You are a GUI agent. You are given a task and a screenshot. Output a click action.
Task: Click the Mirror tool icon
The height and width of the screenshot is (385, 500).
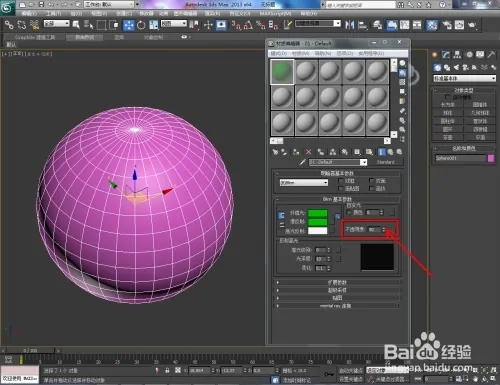[x=350, y=25]
